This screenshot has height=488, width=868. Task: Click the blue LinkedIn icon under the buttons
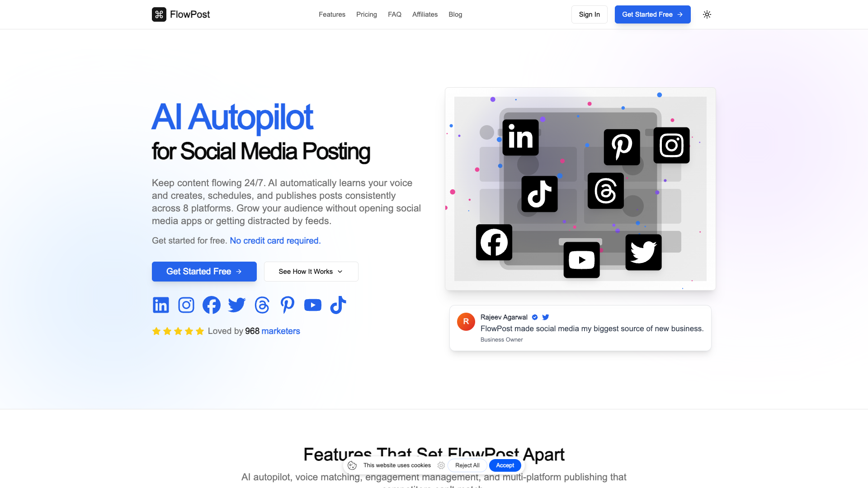161,305
